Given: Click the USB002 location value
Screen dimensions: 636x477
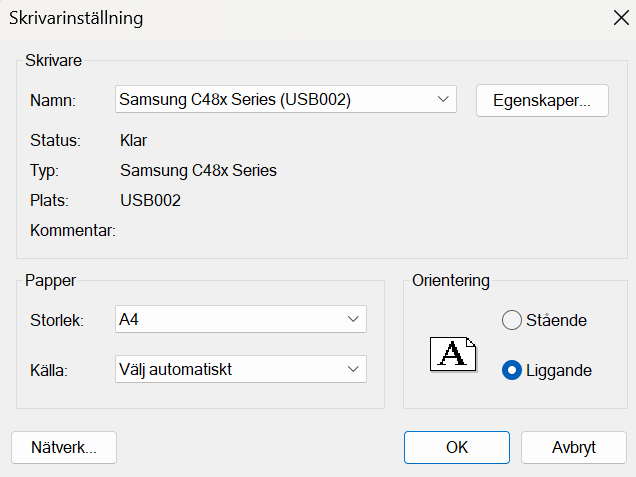Looking at the screenshot, I should point(150,200).
